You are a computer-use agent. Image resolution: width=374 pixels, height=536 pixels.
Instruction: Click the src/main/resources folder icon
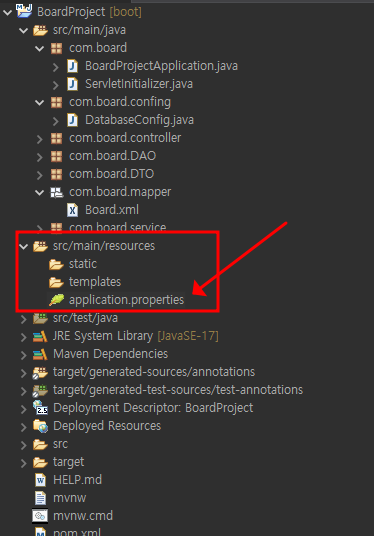[x=40, y=246]
